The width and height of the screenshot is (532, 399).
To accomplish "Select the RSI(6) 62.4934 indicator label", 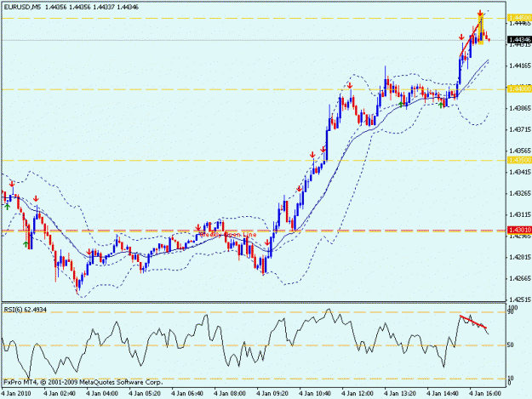I will tap(25, 310).
